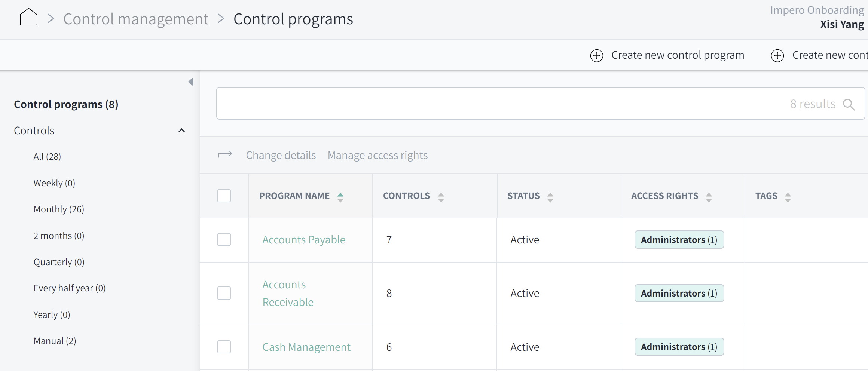
Task: Select Every half year (0) filter
Action: tap(70, 288)
